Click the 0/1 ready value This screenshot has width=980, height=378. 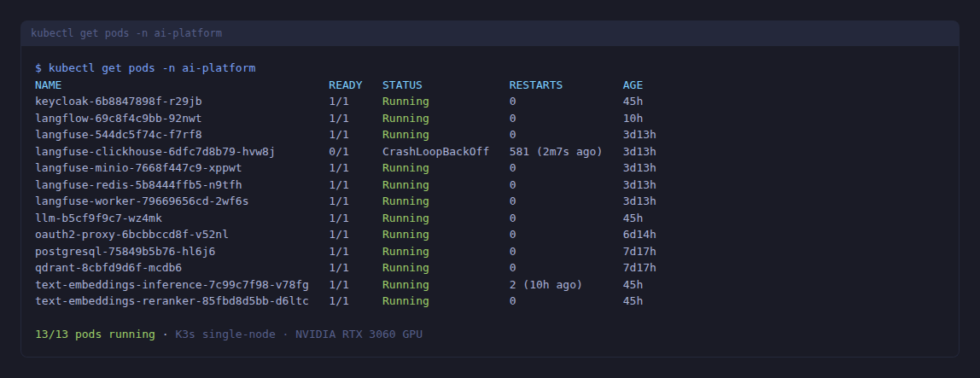pyautogui.click(x=339, y=151)
